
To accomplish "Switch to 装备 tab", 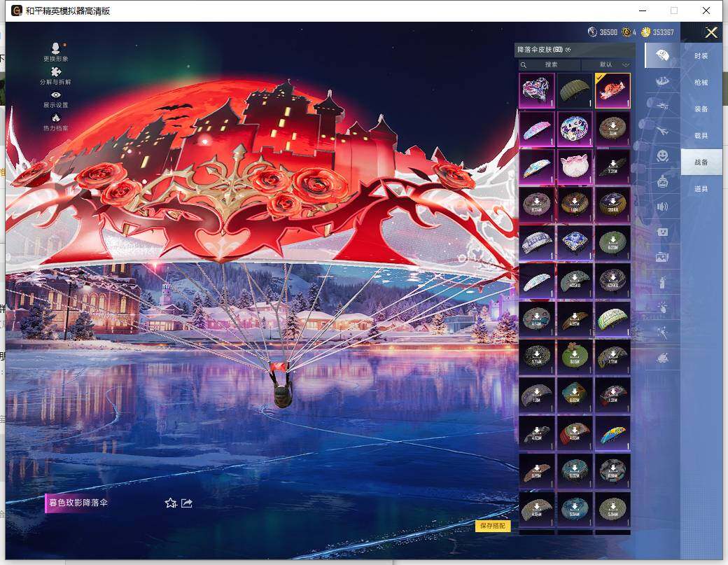I will tap(701, 109).
